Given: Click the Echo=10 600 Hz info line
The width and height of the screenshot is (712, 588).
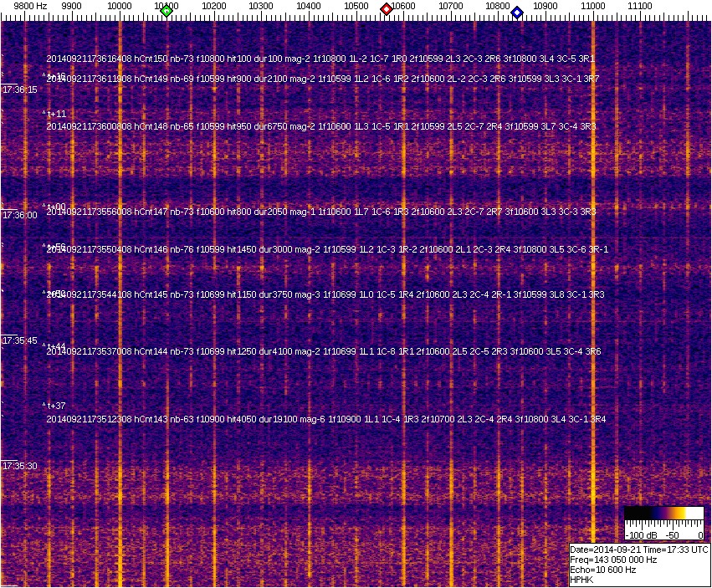Looking at the screenshot, I should tap(602, 570).
